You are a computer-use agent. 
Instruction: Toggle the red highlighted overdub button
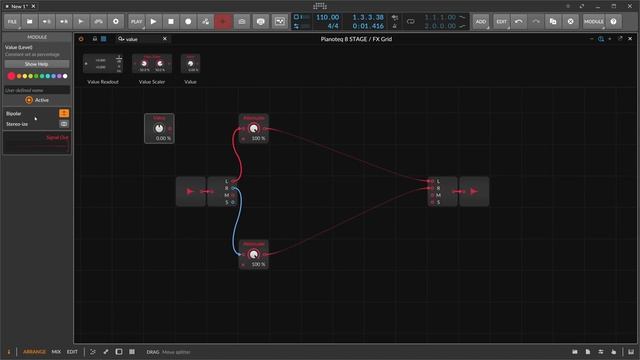point(223,22)
